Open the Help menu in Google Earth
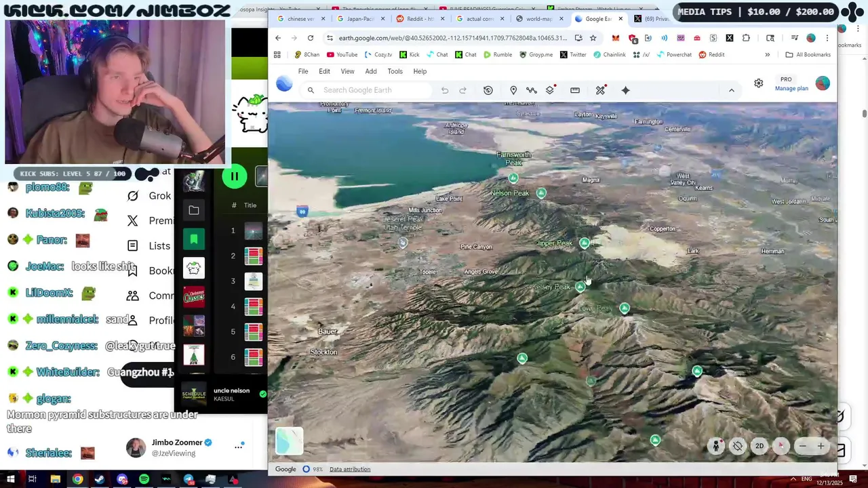 tap(420, 71)
